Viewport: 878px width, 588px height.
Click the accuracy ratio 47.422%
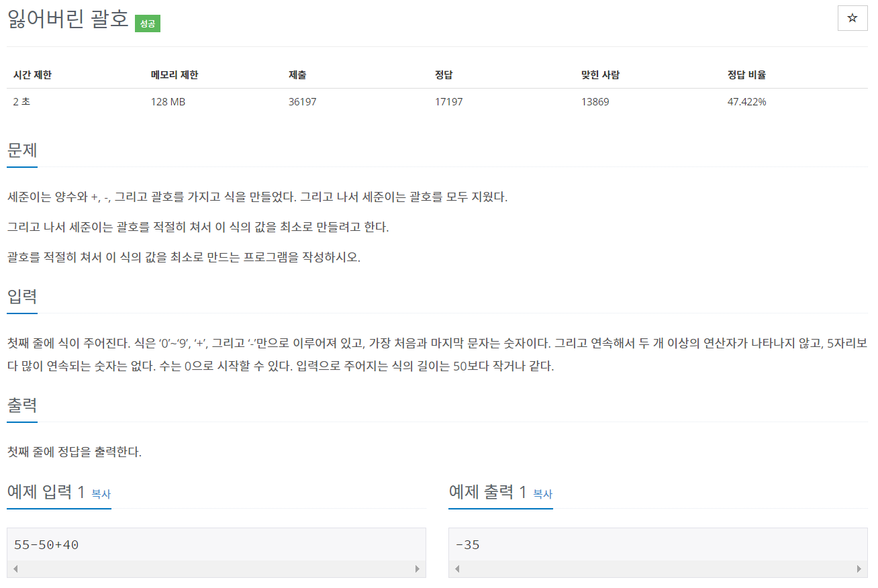(x=747, y=102)
